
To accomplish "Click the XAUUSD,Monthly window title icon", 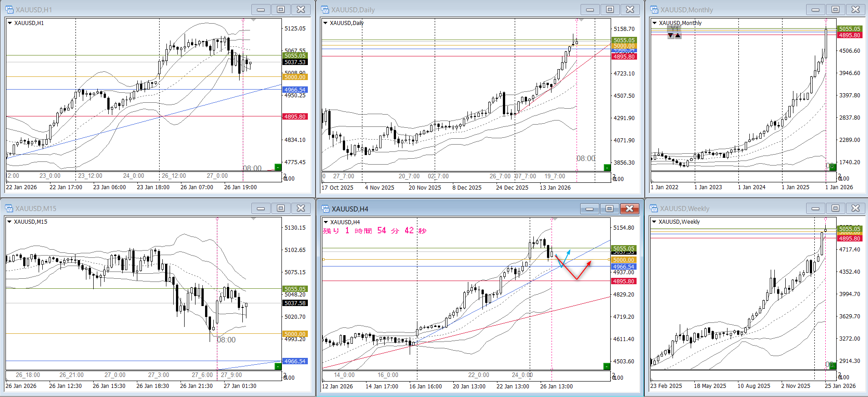I will (654, 10).
